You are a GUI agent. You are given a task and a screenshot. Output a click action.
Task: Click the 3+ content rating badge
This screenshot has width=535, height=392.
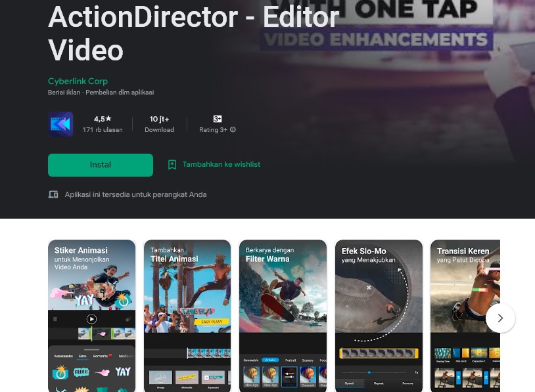point(218,119)
